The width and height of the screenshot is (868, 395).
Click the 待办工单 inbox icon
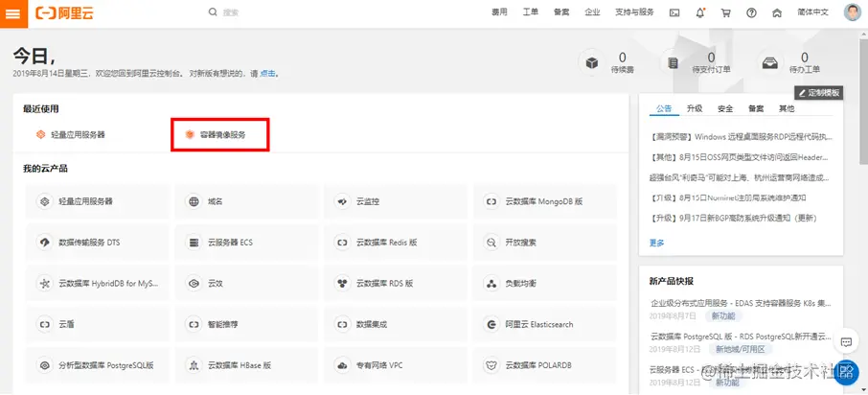click(x=770, y=62)
